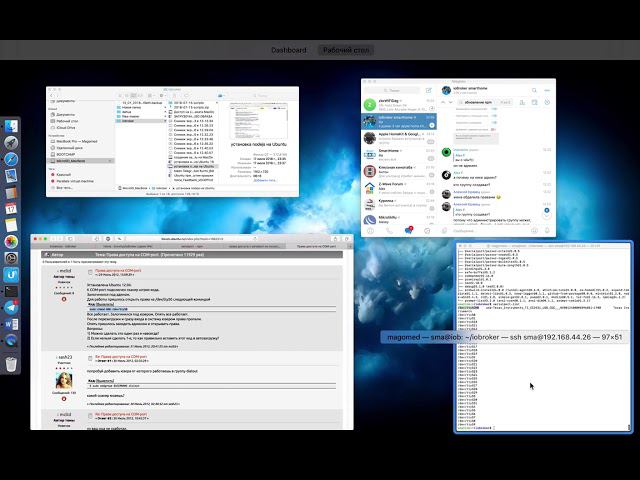The height and width of the screenshot is (480, 640).
Task: Select highlighted iobroker folder in Finder column
Action: coord(141,121)
